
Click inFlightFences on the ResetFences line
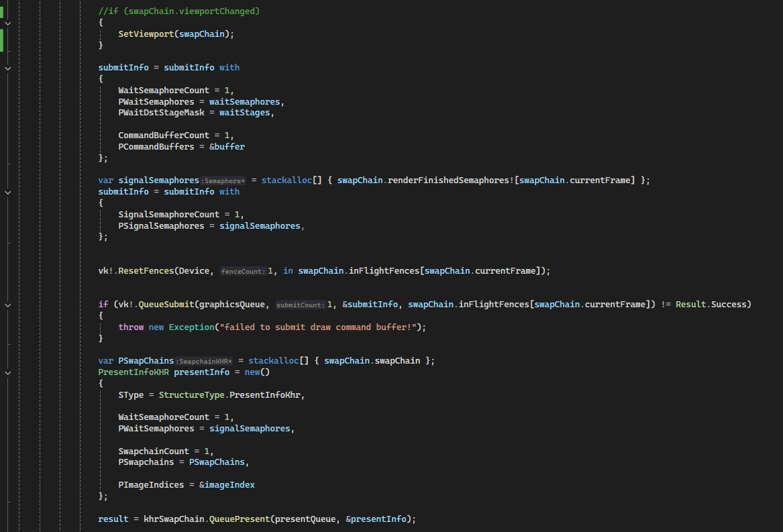(384, 271)
